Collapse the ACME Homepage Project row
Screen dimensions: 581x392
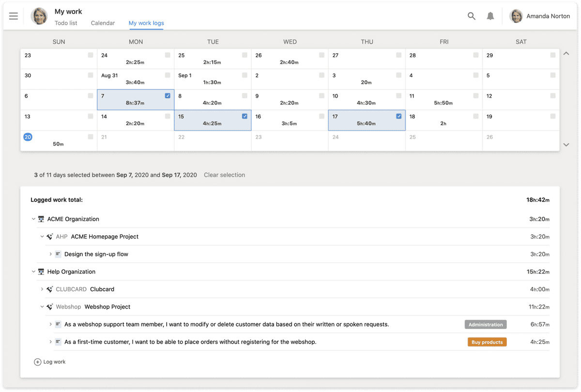click(x=42, y=237)
